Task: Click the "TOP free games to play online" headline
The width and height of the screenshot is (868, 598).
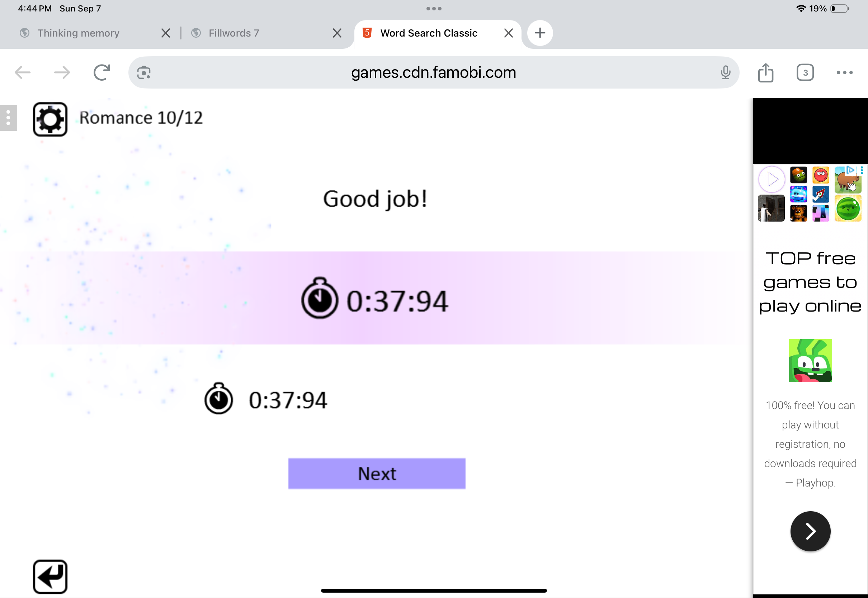Action: [810, 282]
